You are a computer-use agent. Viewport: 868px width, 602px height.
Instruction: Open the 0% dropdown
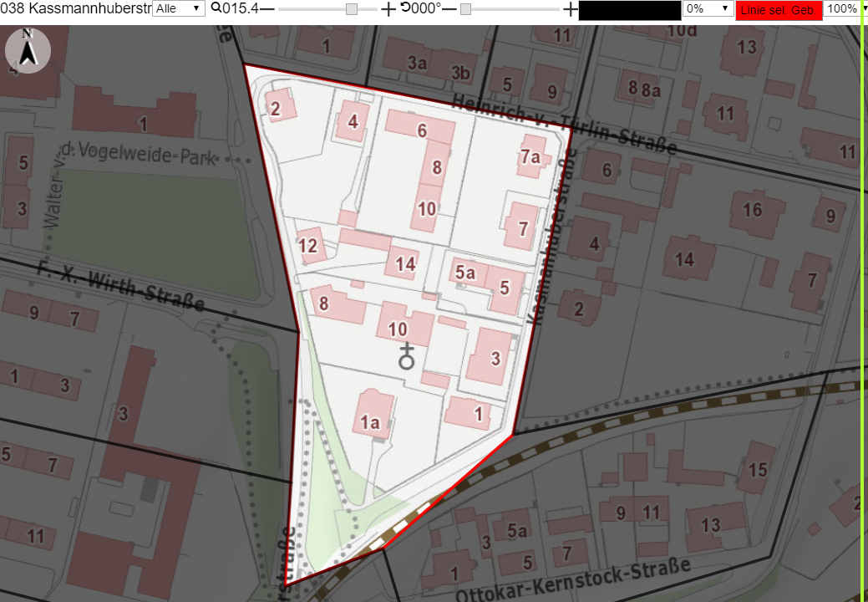708,8
